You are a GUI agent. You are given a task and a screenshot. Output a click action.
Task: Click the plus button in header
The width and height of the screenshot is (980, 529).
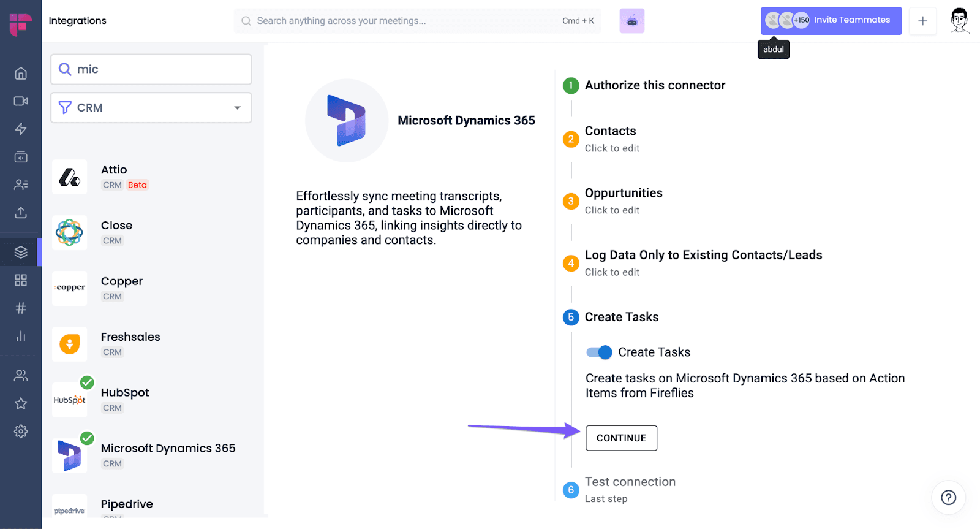[922, 21]
